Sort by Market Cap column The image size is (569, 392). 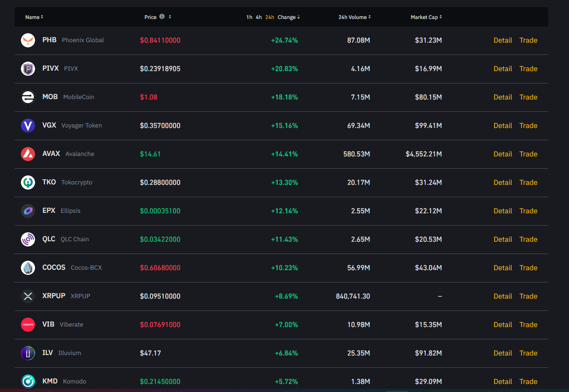point(426,17)
